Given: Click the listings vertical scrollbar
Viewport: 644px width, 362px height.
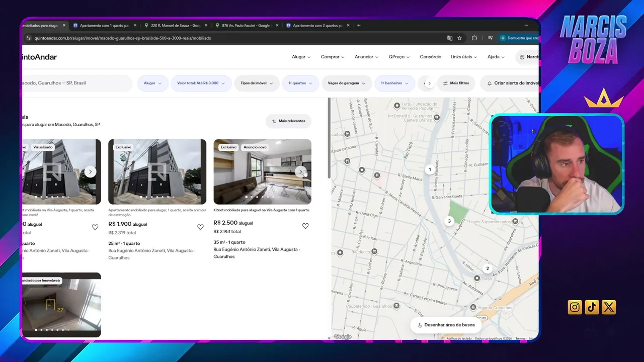Looking at the screenshot, I should click(x=329, y=138).
